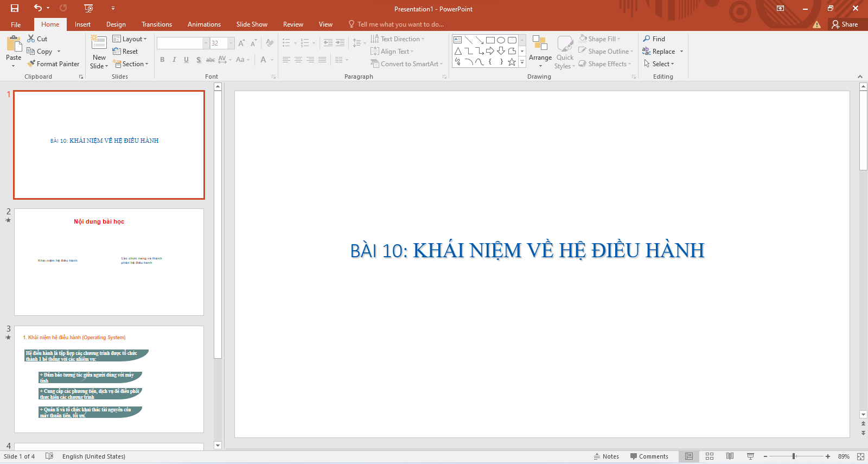The height and width of the screenshot is (464, 868).
Task: Click the zoom slider handle
Action: [x=794, y=456]
